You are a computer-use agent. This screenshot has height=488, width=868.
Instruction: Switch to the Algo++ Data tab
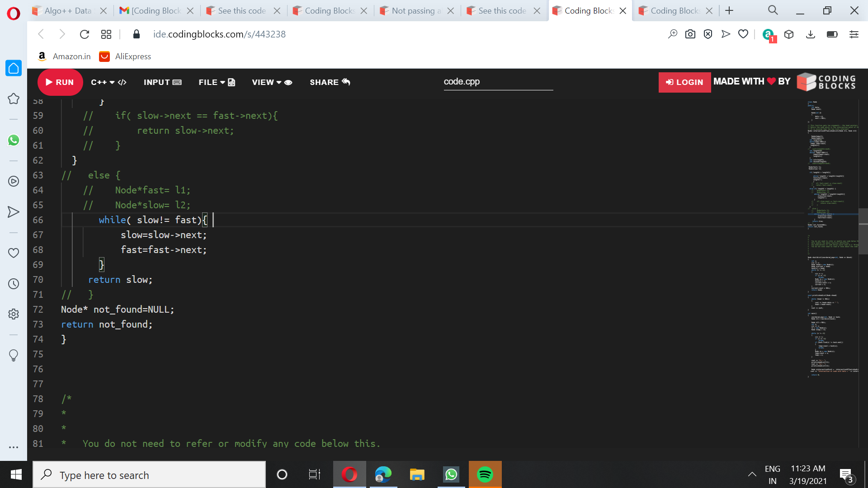68,11
